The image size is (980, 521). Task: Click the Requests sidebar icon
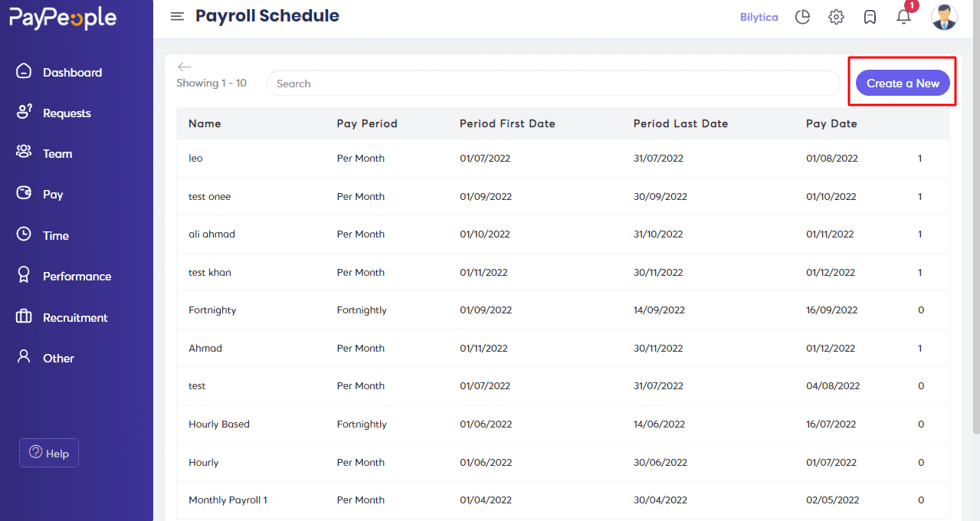22,112
